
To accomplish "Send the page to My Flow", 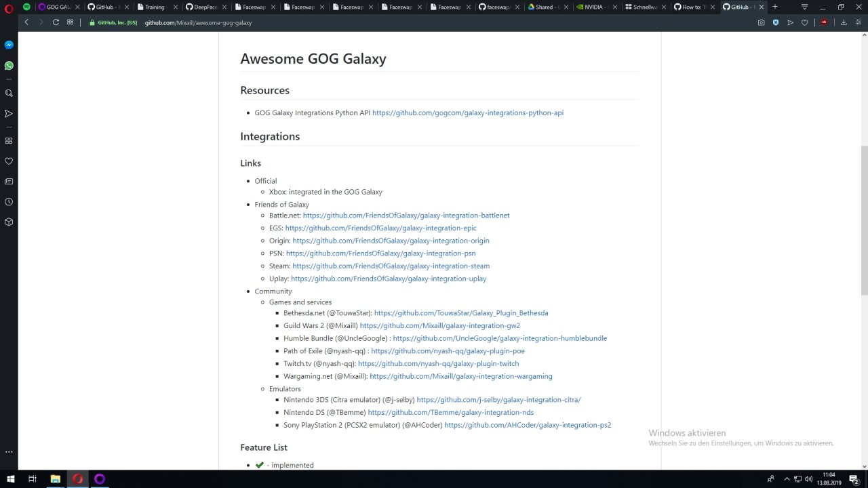I will pos(790,22).
